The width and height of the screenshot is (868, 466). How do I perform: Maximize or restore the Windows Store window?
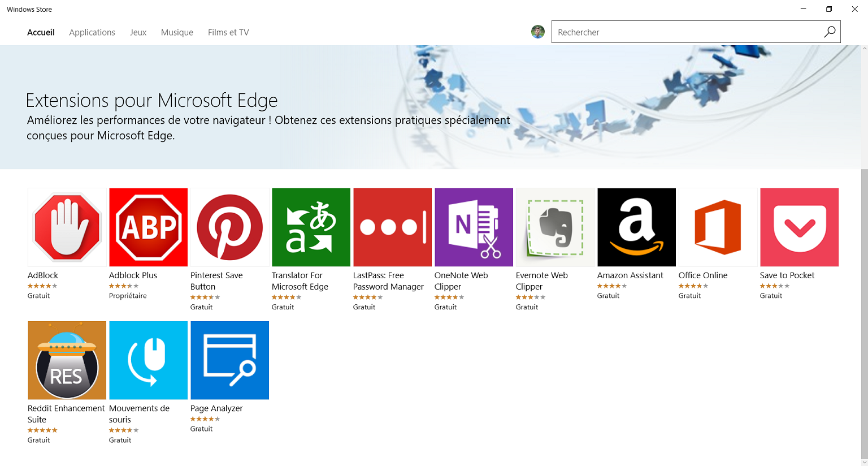(x=829, y=9)
